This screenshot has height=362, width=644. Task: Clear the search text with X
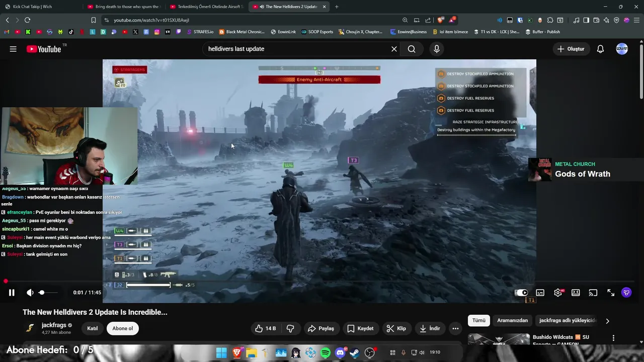394,49
